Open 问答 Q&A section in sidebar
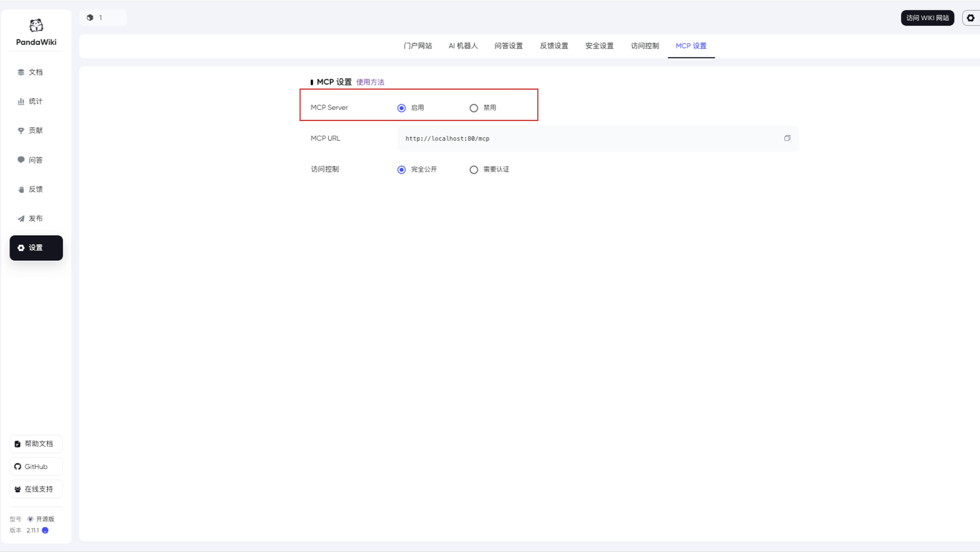The width and height of the screenshot is (980, 552). (36, 160)
